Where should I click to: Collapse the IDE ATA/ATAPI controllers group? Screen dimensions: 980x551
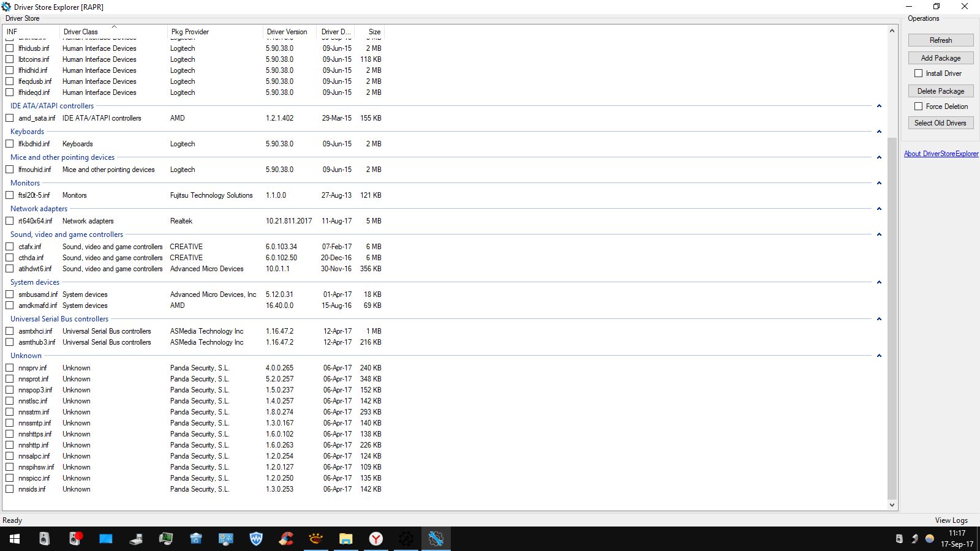tap(879, 106)
